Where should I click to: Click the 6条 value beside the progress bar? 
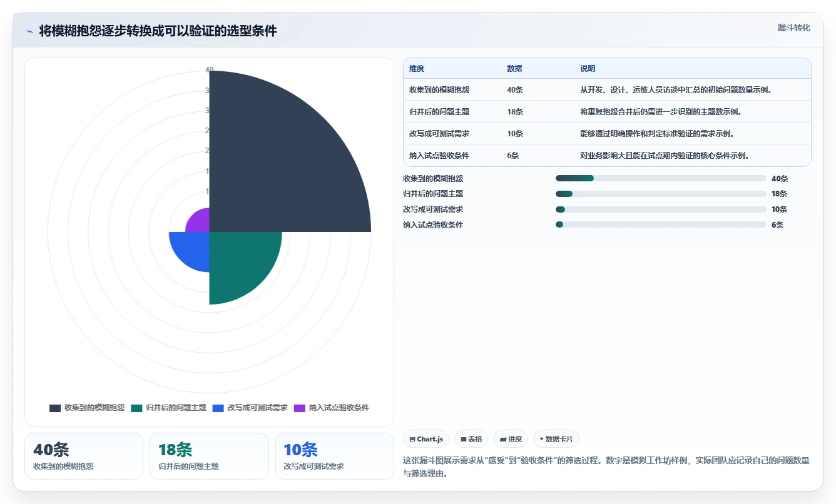click(x=778, y=225)
